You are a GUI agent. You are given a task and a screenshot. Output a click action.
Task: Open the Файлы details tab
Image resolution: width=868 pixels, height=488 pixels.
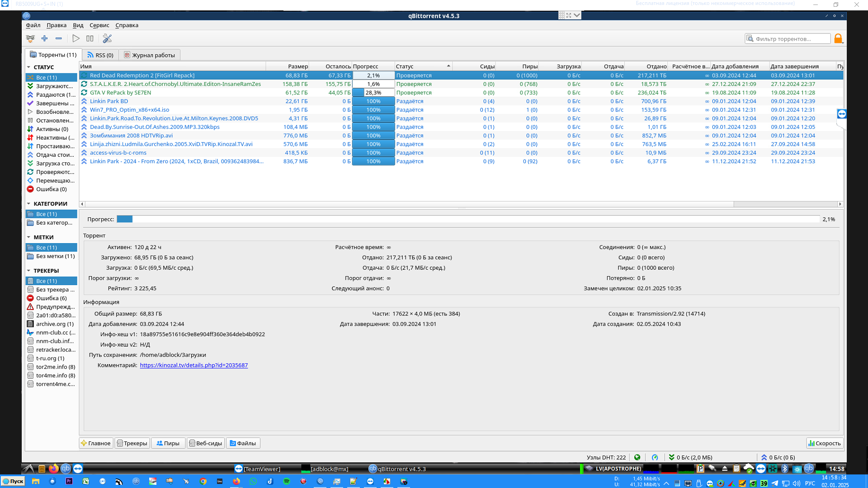(x=243, y=443)
